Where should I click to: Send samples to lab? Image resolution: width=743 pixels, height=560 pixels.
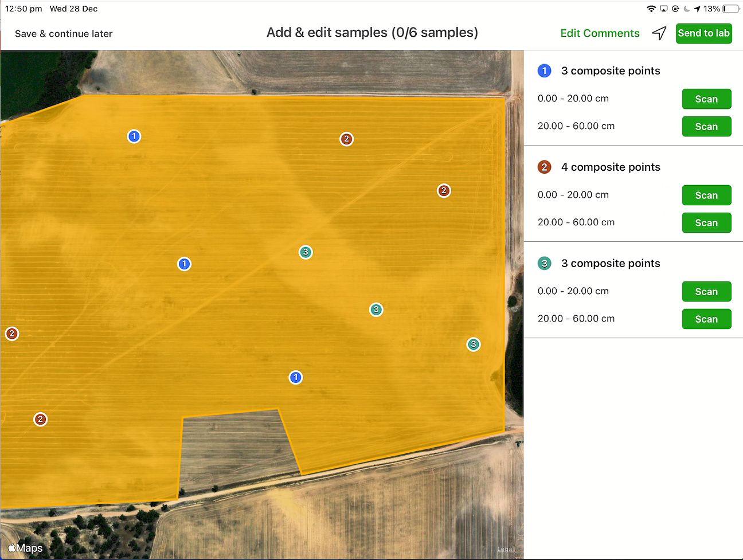click(x=704, y=33)
